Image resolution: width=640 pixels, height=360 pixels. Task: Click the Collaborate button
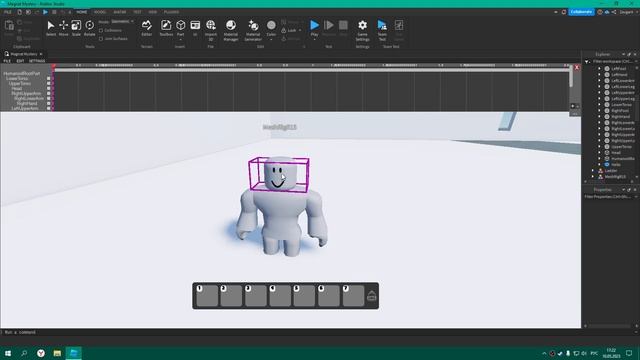(581, 12)
